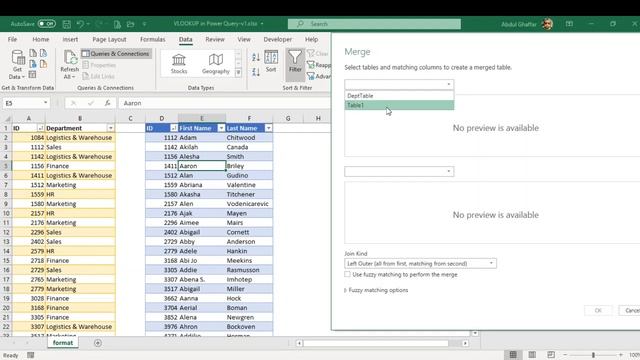Select Table1 in the Merge dropdown list
Image resolution: width=640 pixels, height=360 pixels.
[x=399, y=105]
